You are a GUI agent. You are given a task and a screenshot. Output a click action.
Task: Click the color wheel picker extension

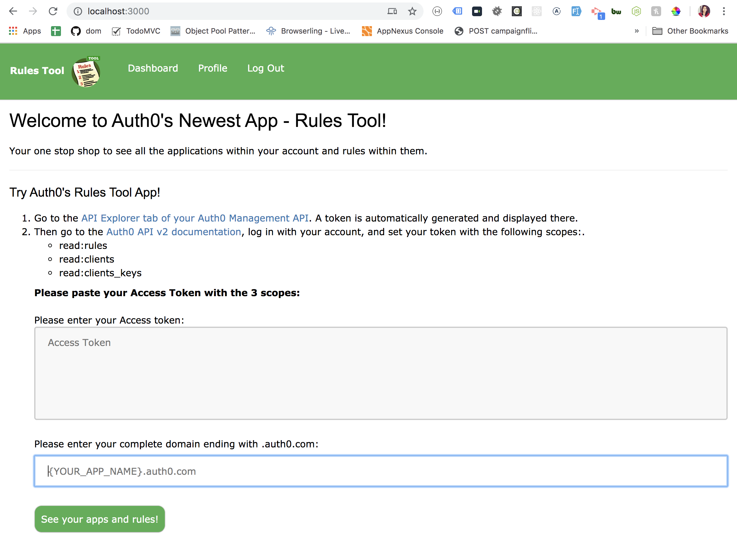[676, 11]
